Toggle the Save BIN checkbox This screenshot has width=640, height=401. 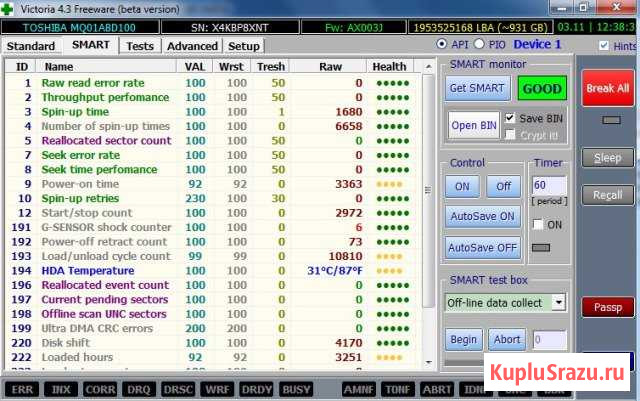tap(511, 118)
